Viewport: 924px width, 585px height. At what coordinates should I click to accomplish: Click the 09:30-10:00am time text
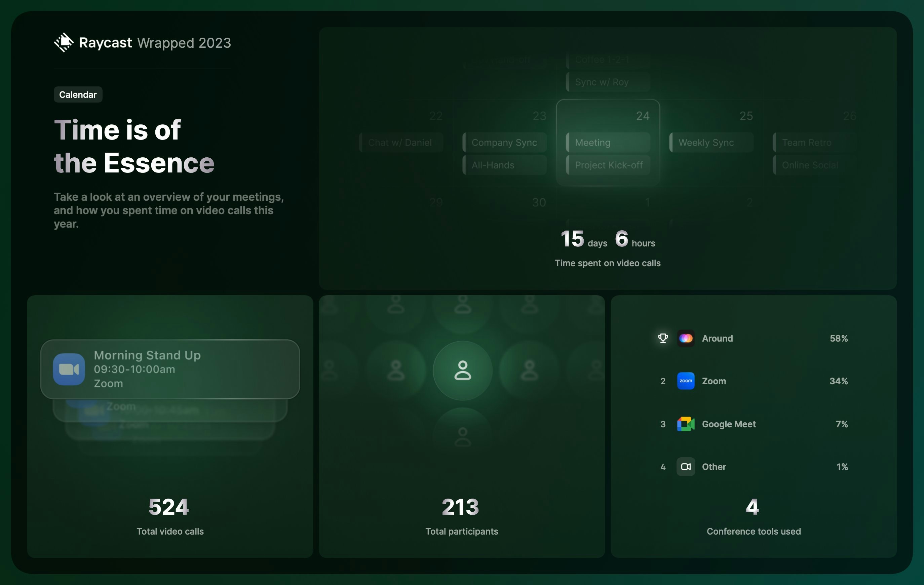[x=134, y=369]
